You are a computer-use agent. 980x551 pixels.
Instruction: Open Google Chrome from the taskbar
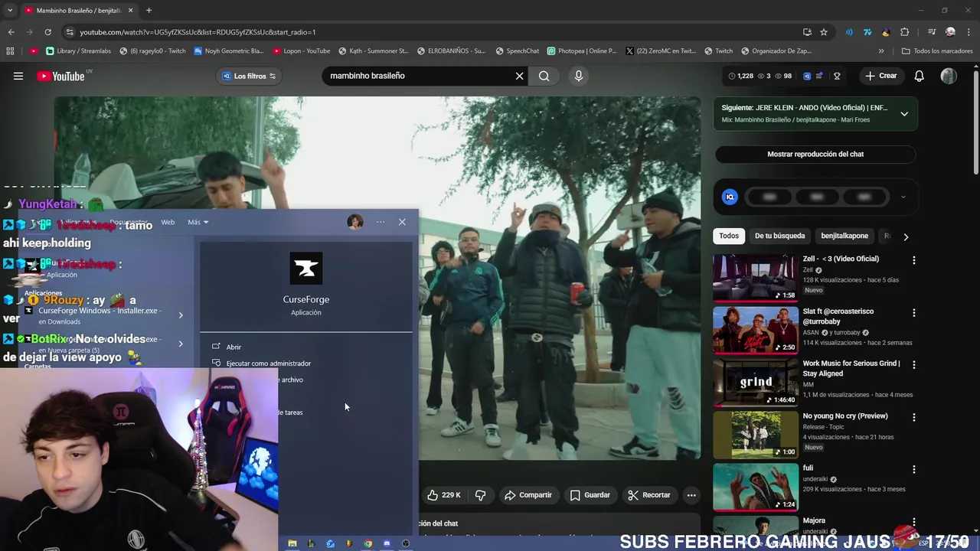tap(367, 543)
